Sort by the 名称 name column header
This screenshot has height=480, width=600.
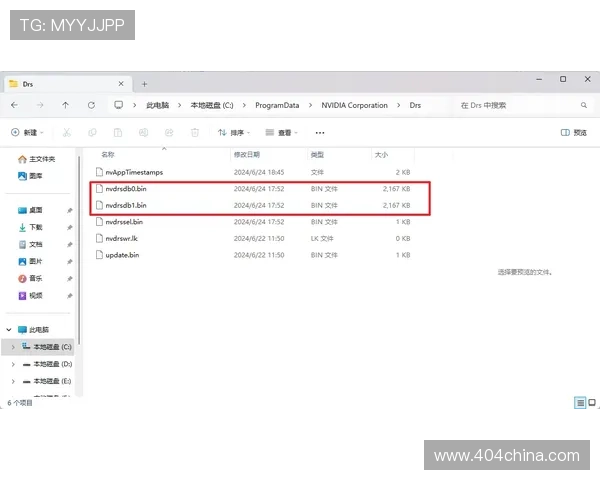coord(108,155)
